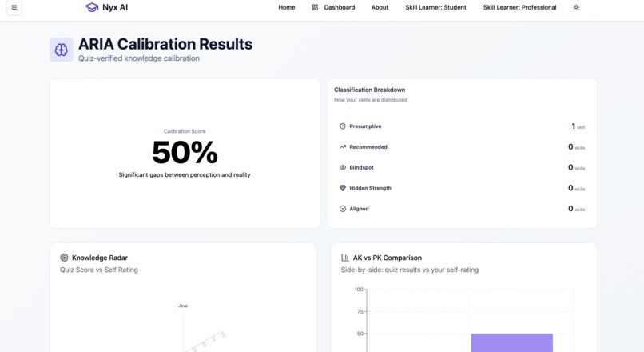Click 'How your skills are distributed' text

[x=371, y=100]
